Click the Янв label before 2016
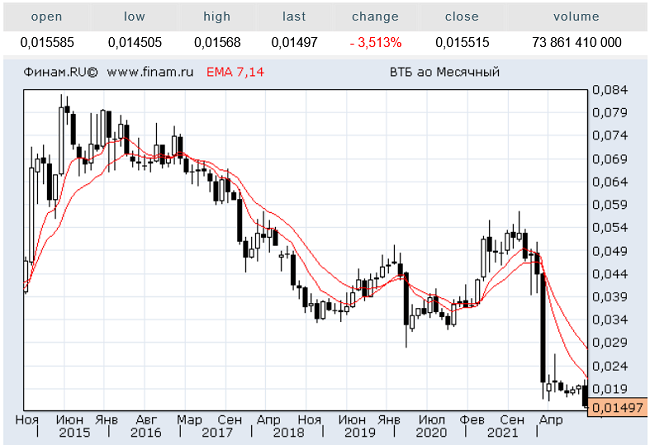Image resolution: width=650 pixels, height=445 pixels. (x=107, y=420)
